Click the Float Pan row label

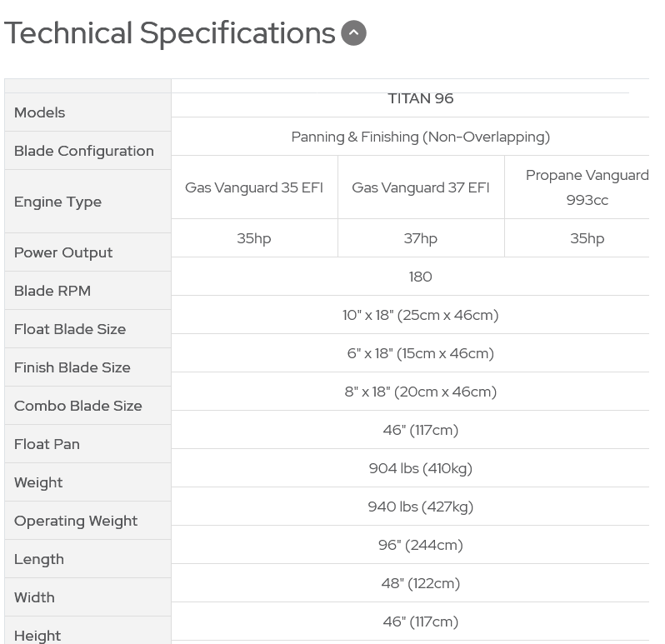pos(47,444)
